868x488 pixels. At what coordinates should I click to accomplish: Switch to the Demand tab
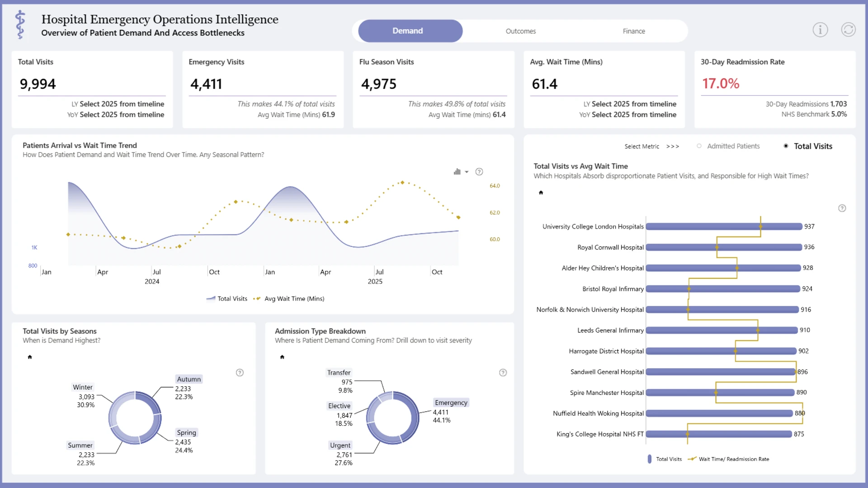(410, 31)
